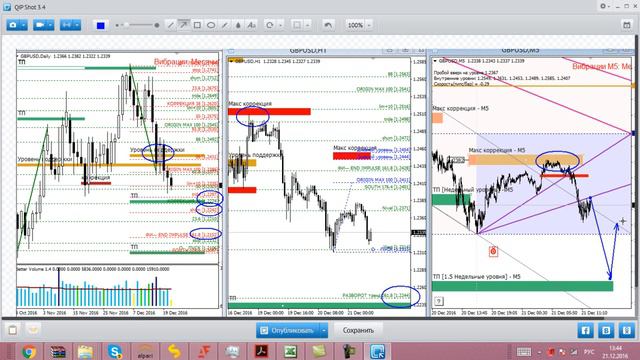Click the send by mail envelope icon

point(33,329)
